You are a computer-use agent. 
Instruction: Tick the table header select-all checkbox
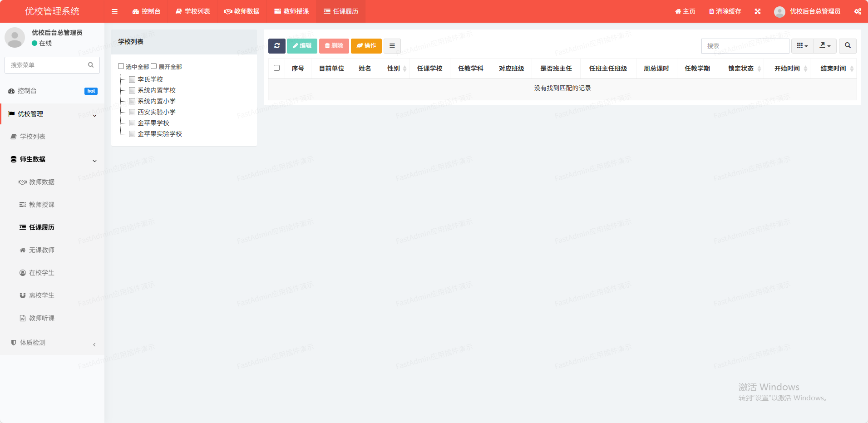pos(276,68)
